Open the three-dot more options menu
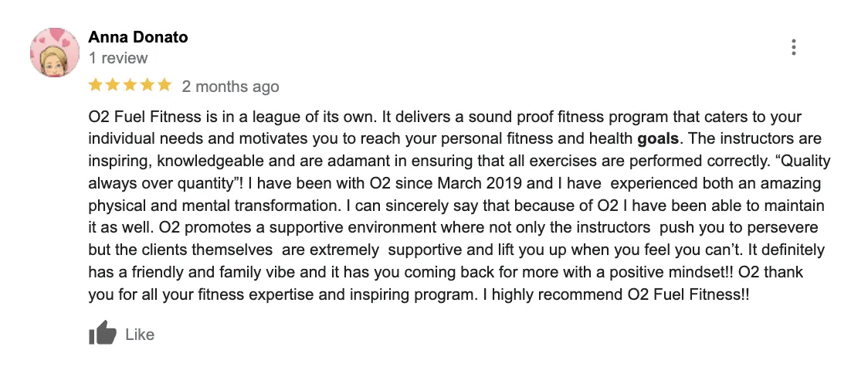This screenshot has height=374, width=868. (793, 47)
